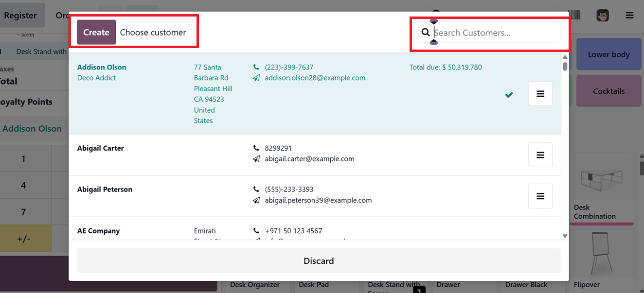Image resolution: width=644 pixels, height=293 pixels.
Task: Open the Register tab
Action: click(x=20, y=16)
